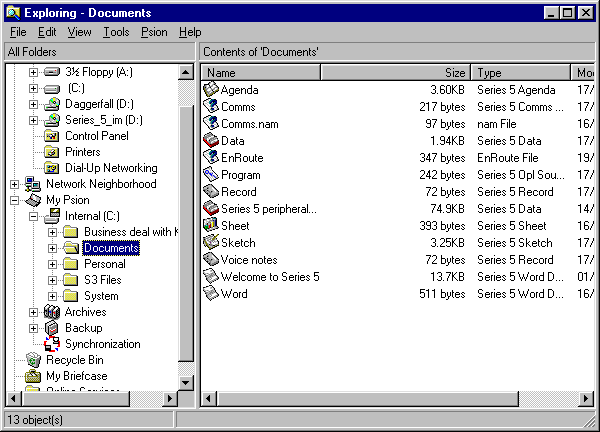Open the Tools menu
Viewport: 600px width, 432px height.
pos(116,32)
